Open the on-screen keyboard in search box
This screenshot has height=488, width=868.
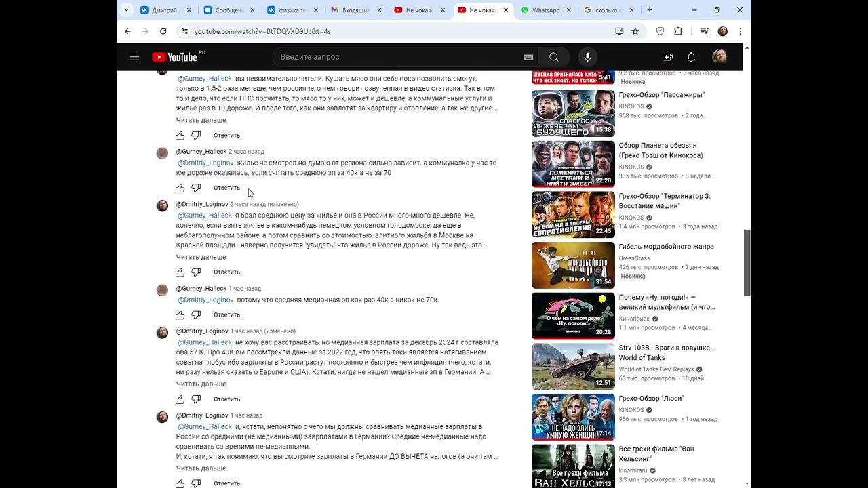coord(528,57)
